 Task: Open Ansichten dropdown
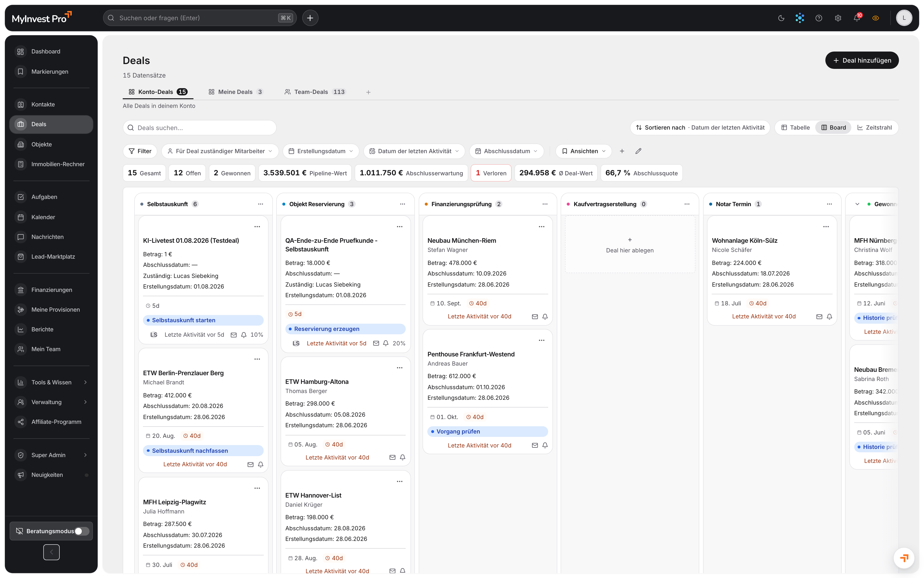pyautogui.click(x=584, y=151)
